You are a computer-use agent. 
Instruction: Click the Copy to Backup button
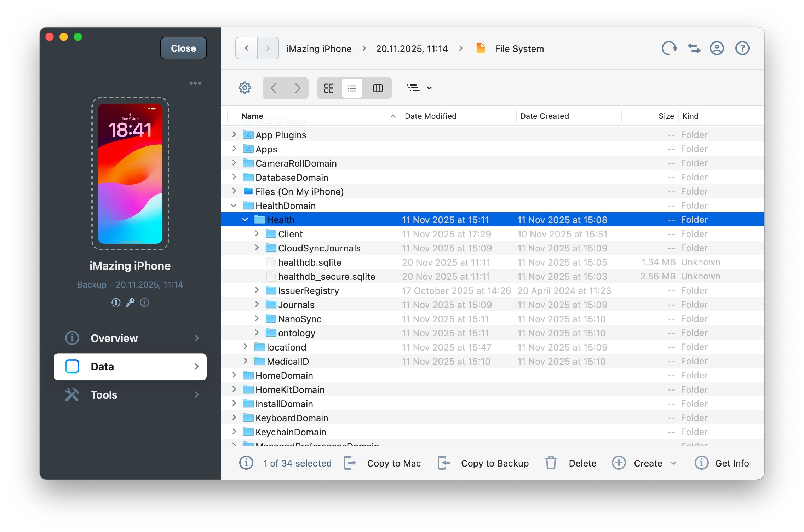tap(494, 463)
